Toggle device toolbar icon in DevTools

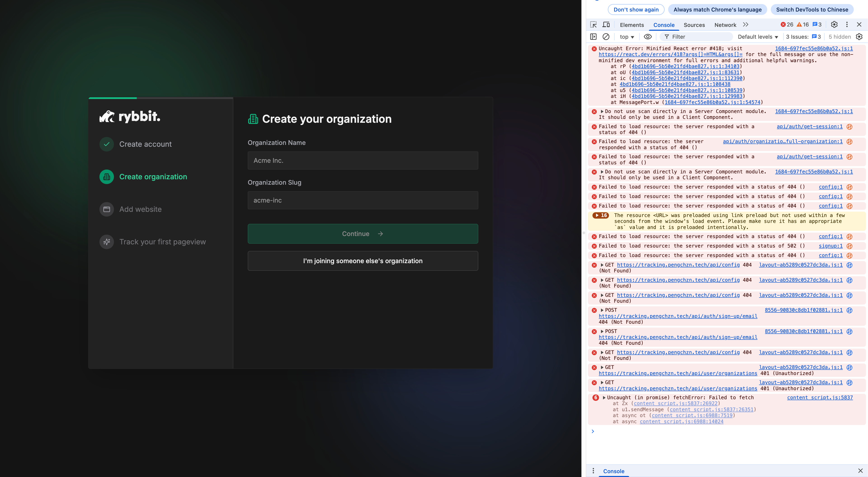(x=606, y=25)
